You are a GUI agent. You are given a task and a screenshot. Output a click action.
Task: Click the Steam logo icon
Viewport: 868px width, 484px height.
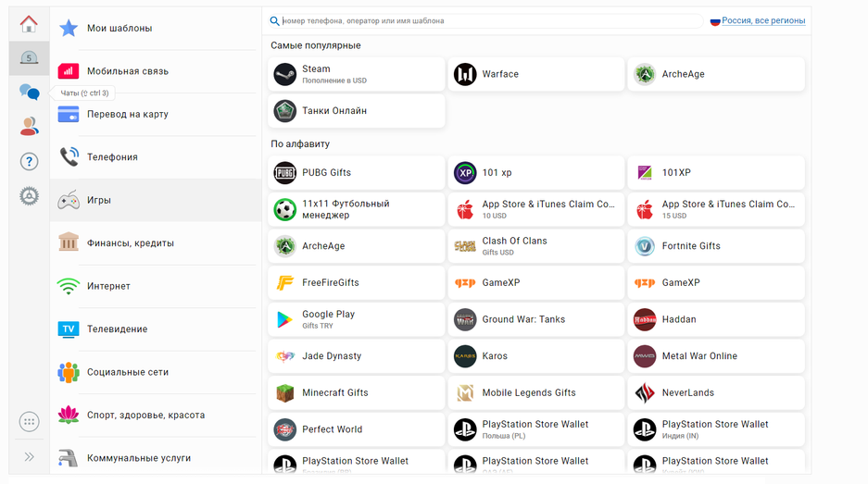[285, 74]
